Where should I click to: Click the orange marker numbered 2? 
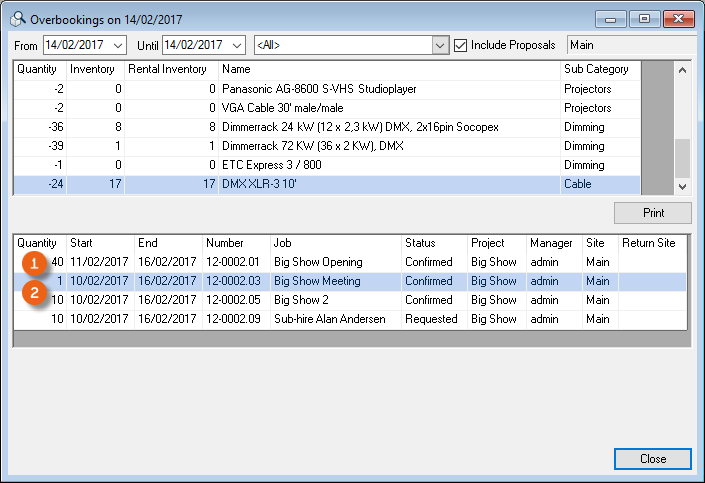click(x=33, y=294)
